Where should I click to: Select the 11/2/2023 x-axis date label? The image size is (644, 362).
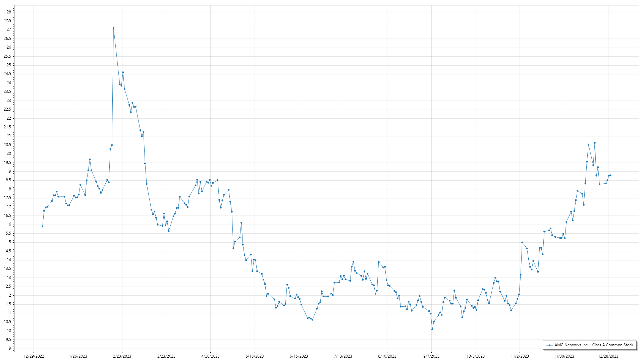point(520,356)
